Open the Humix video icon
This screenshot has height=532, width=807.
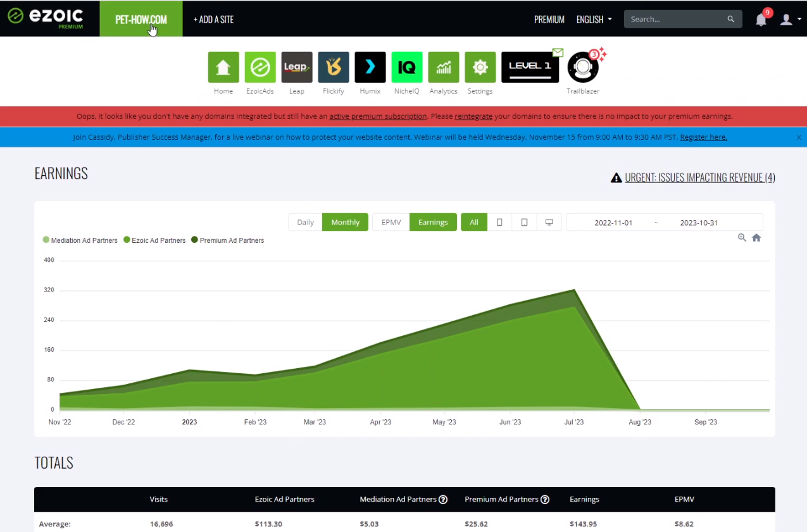coord(370,67)
